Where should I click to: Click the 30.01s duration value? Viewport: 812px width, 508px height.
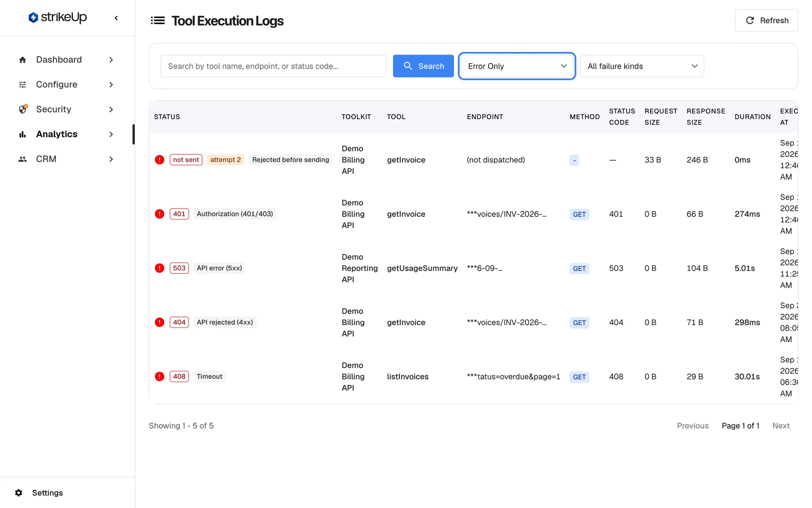tap(747, 377)
